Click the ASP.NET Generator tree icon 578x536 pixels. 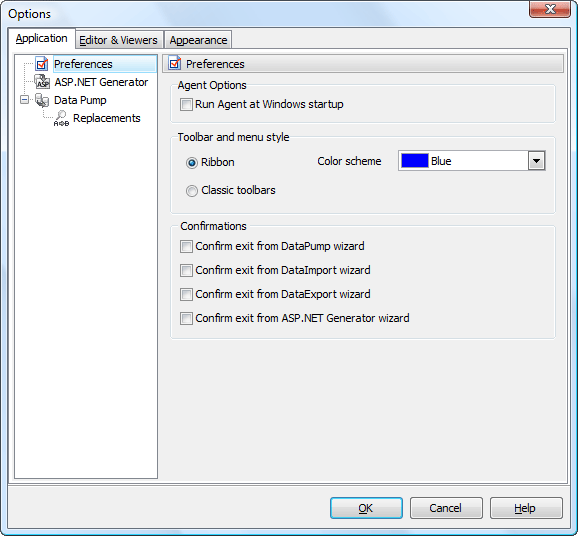[42, 82]
